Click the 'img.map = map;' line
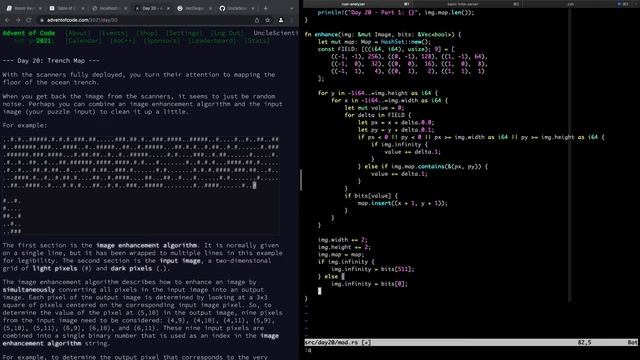Viewport: 640px width, 360px height. tap(341, 255)
